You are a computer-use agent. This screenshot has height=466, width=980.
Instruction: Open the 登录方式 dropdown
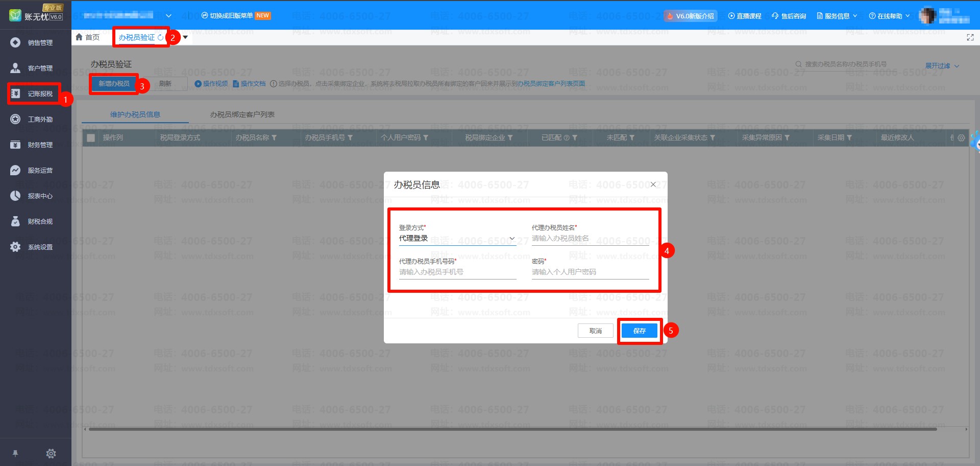click(x=457, y=239)
